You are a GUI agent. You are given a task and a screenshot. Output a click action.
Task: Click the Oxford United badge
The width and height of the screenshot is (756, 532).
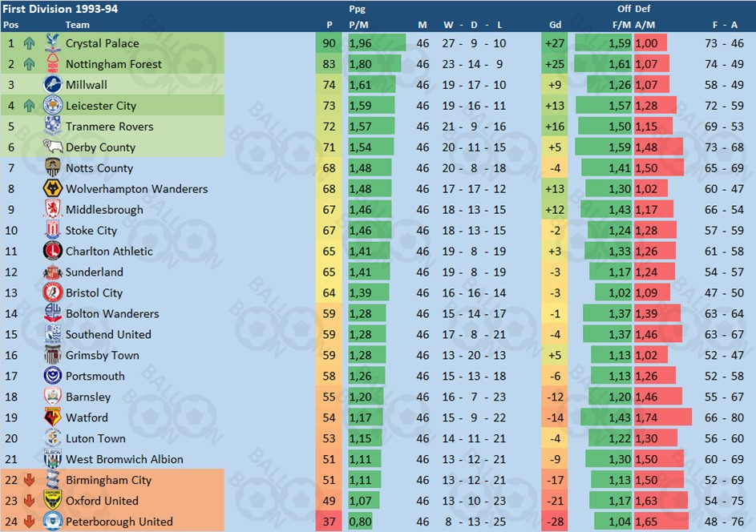point(52,501)
